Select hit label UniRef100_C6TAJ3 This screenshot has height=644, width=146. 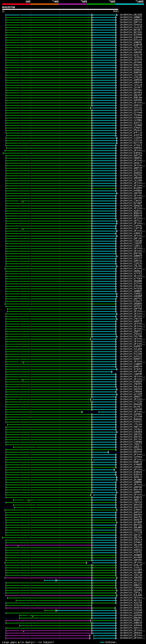[131, 47]
